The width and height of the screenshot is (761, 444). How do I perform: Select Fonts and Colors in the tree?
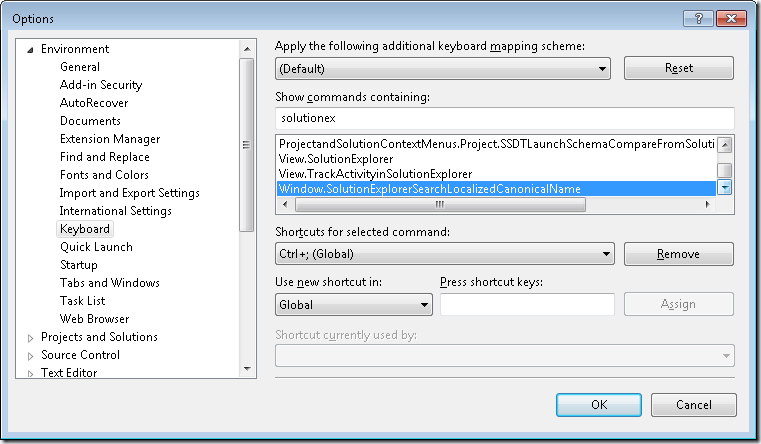(x=104, y=175)
